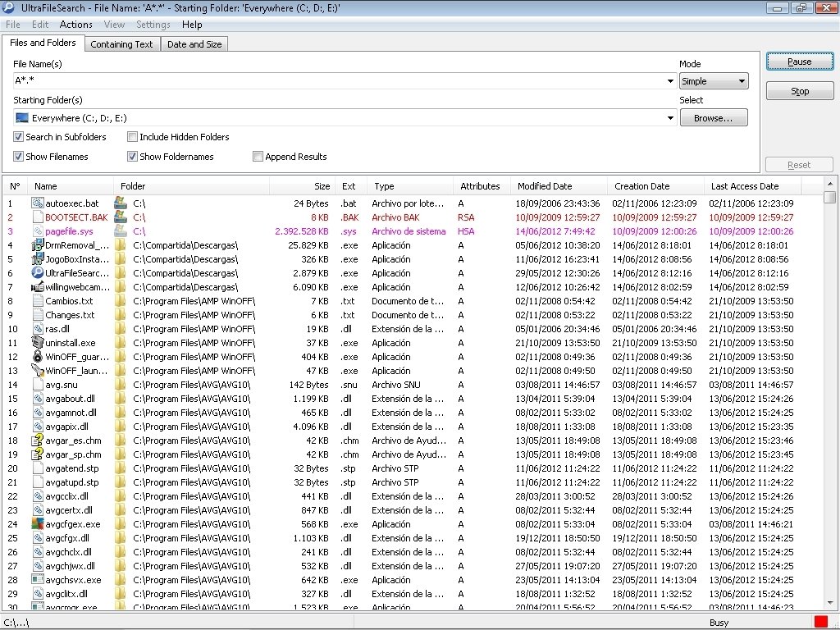Sort by the Creation Date column header
Viewport: 840px width, 630px height.
coord(655,186)
